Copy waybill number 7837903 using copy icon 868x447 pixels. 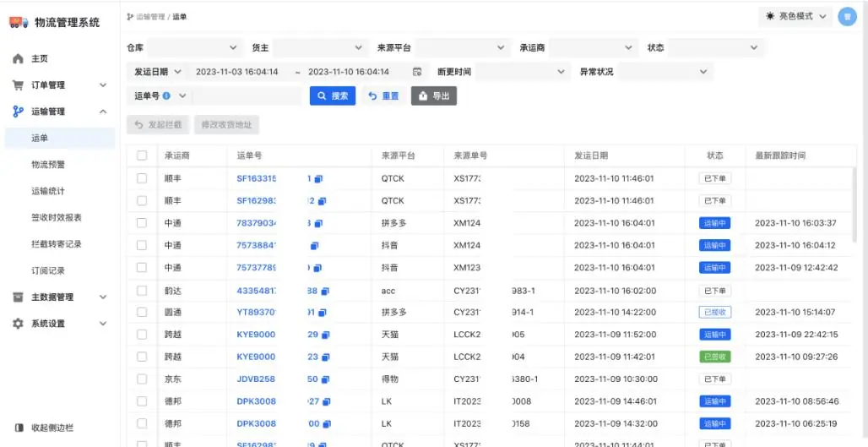[317, 223]
